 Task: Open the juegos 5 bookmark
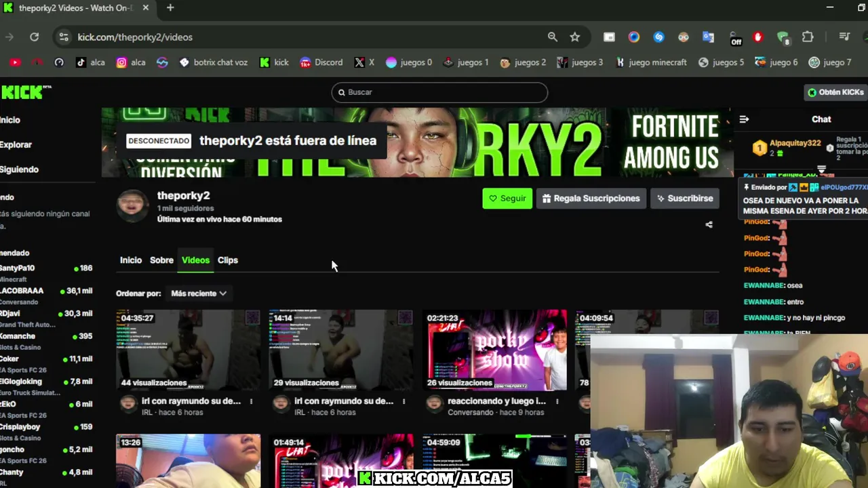721,62
